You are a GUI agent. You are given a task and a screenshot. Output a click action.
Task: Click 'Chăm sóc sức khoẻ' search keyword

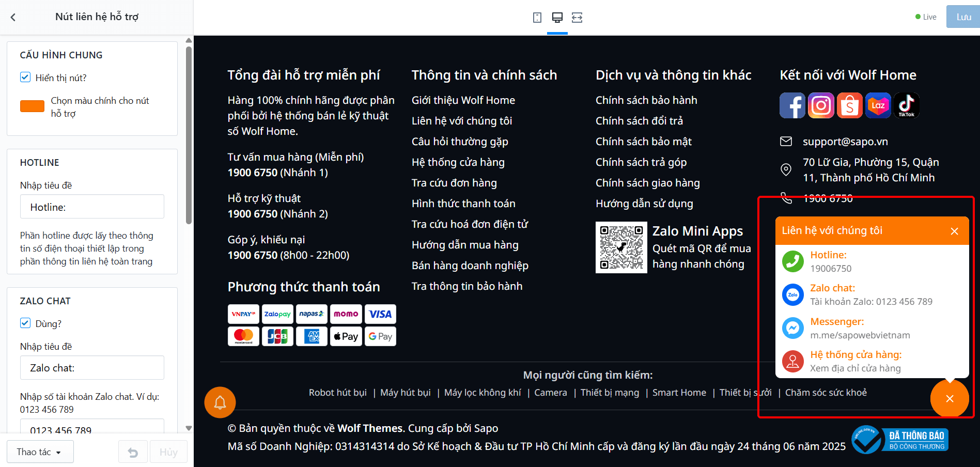(x=826, y=393)
